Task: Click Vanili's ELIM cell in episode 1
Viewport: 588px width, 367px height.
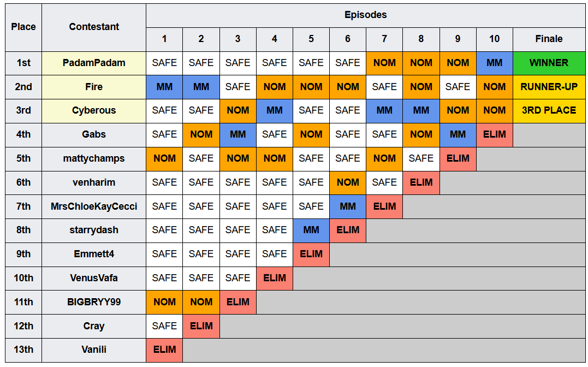Action: click(x=164, y=350)
